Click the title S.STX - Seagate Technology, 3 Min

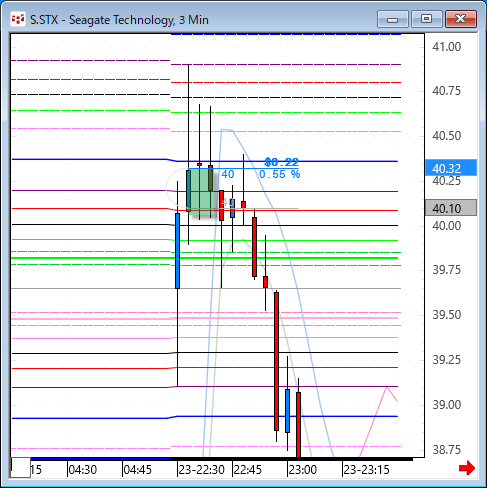click(119, 20)
